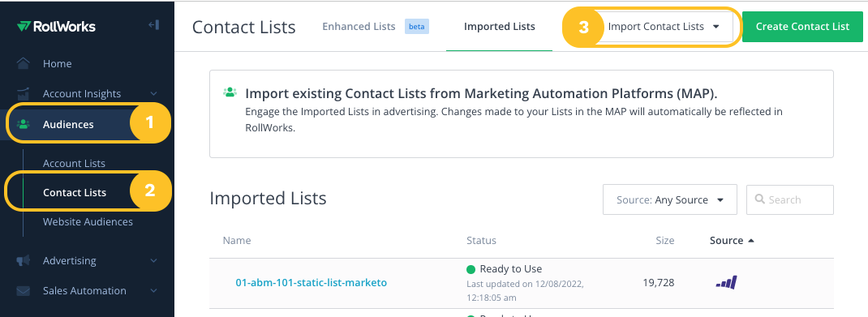Click the Advertising megaphone icon
The height and width of the screenshot is (317, 868).
tap(24, 260)
